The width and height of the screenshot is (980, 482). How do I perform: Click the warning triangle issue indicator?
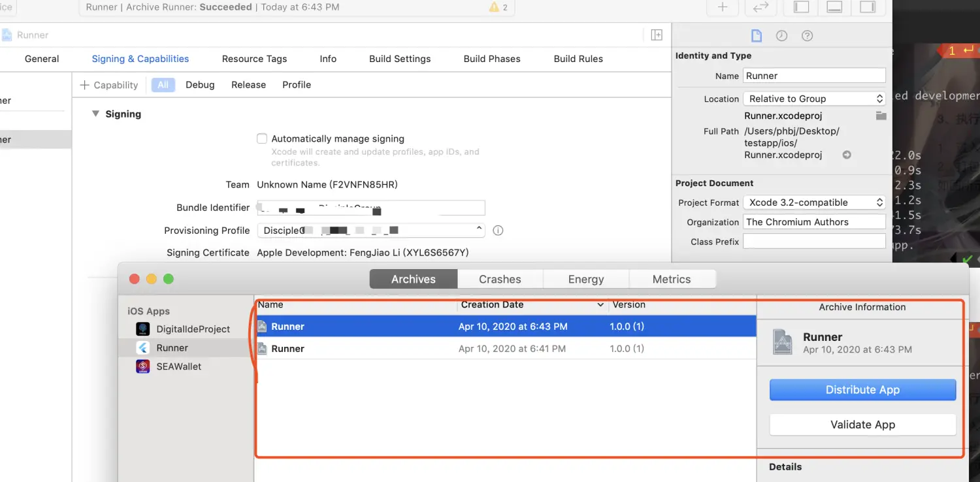[494, 7]
